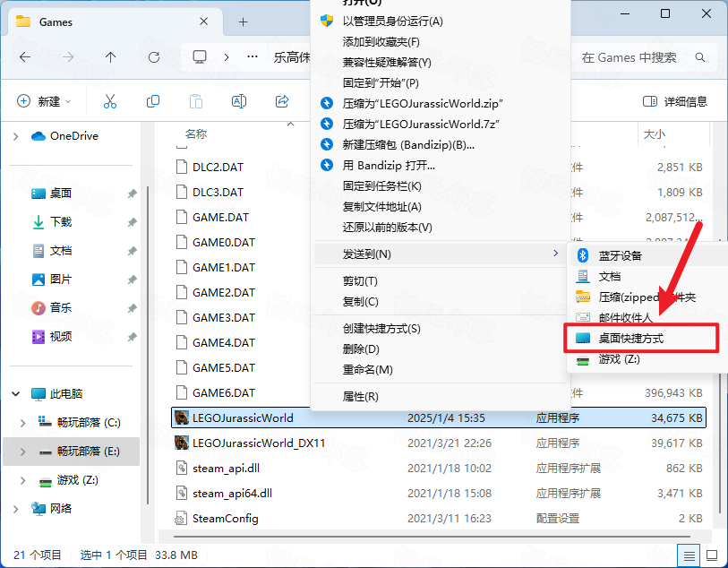Refresh the Games folder view
Screen dimensions: 728x568
pyautogui.click(x=154, y=57)
